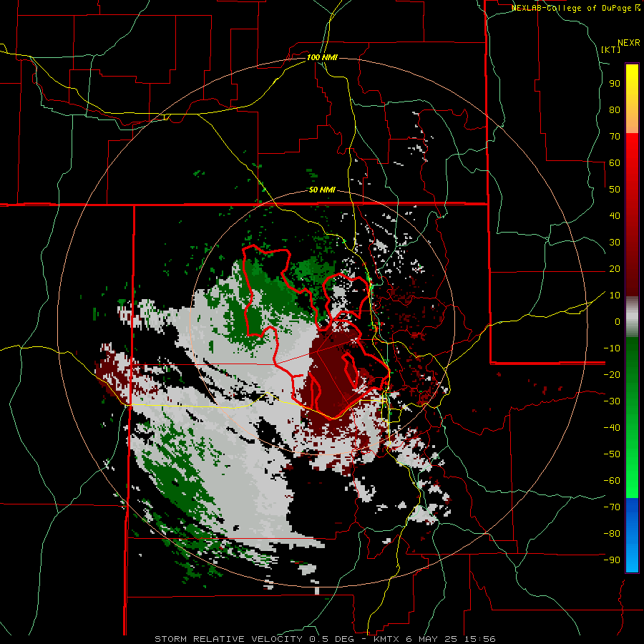The width and height of the screenshot is (644, 644).
Task: Click the NEXLAB-College of DuPage header text
Action: (571, 8)
